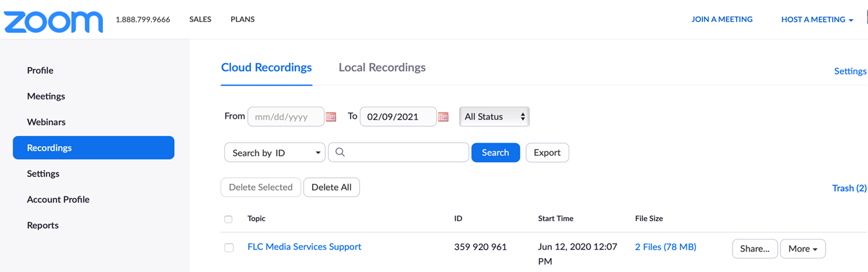The image size is (868, 272).
Task: Click the Delete Selected button
Action: pos(260,187)
